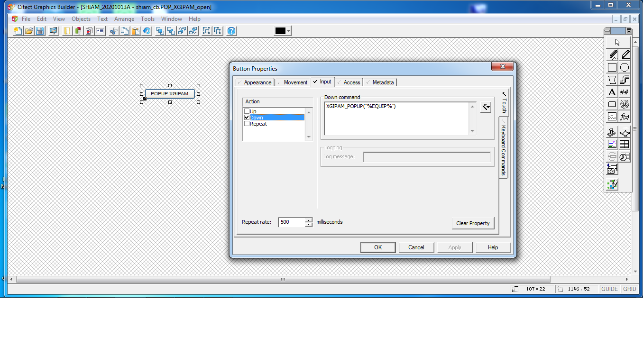
Task: Open the colour swatch dropdown arrow
Action: [288, 31]
